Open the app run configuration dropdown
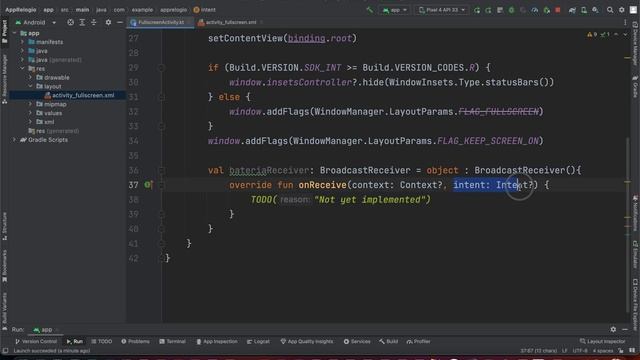 point(395,10)
